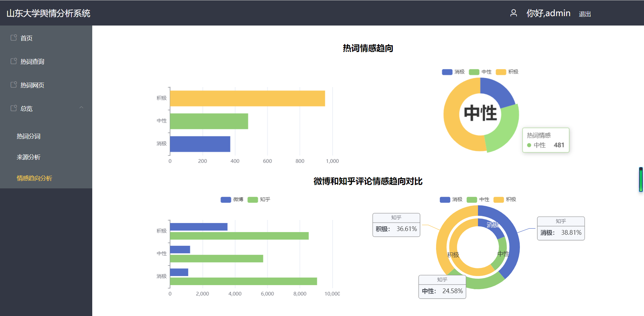
Task: Click the green 中性 bar in top chart
Action: tap(209, 121)
